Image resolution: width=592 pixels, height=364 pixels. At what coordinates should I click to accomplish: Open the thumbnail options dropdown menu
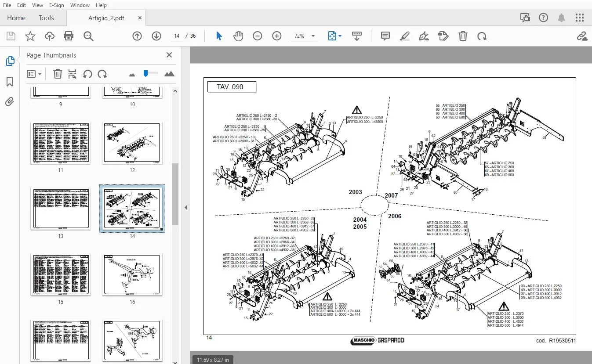34,74
